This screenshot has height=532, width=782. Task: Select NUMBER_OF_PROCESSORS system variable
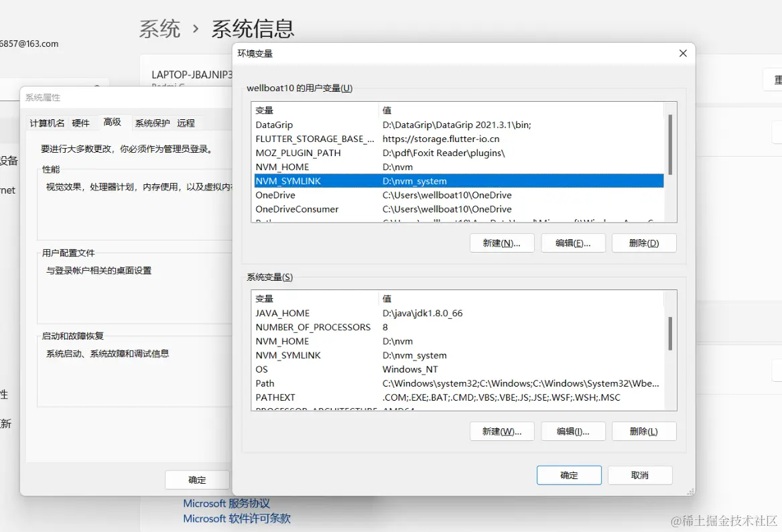(458, 327)
